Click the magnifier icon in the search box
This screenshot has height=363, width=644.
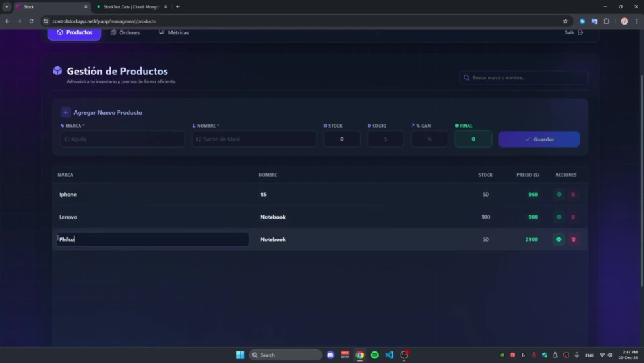point(466,78)
